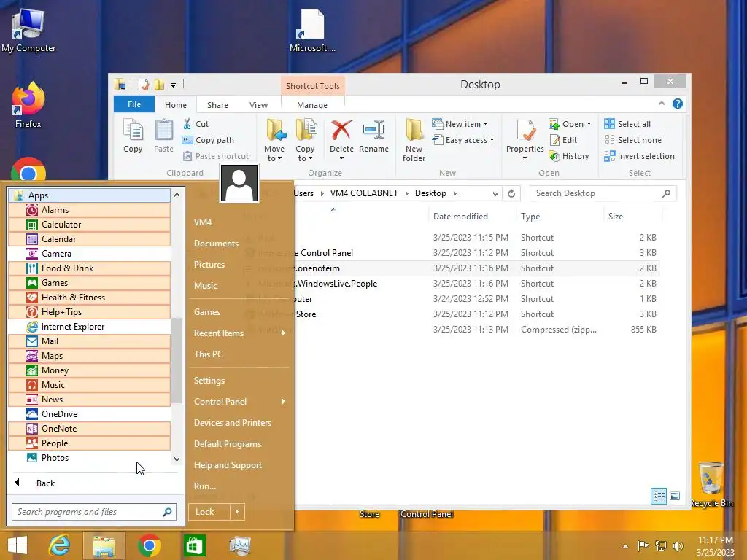Viewport: 747px width, 560px height.
Task: Launch Health & Fitness app
Action: click(89, 297)
